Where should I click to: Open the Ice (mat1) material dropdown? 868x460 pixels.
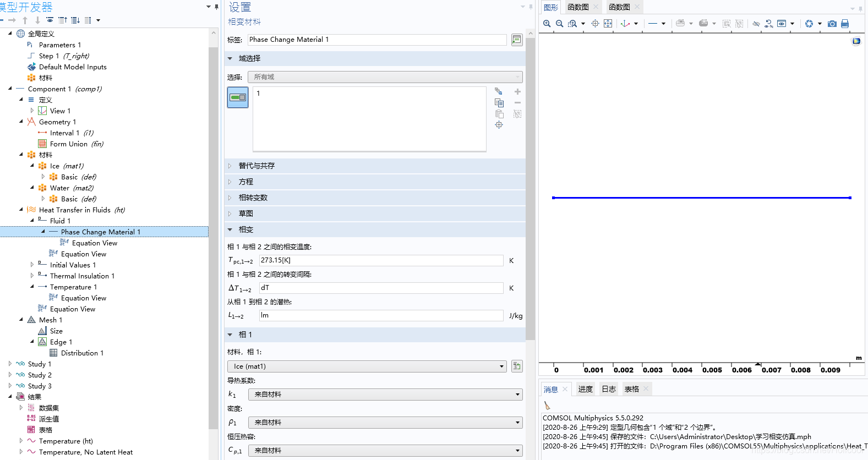[x=367, y=366]
